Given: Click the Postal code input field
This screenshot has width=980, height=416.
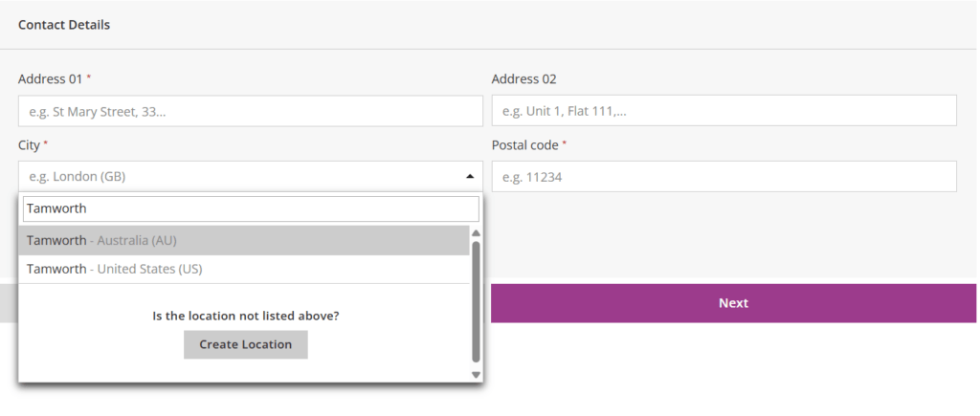Looking at the screenshot, I should (x=724, y=176).
